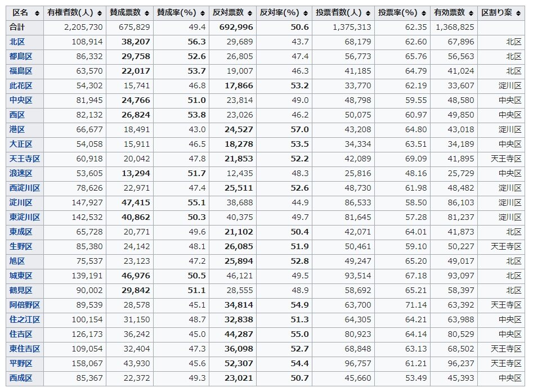The width and height of the screenshot is (533, 392).
Task: Click the 東淀川区 link
Action: pos(25,217)
